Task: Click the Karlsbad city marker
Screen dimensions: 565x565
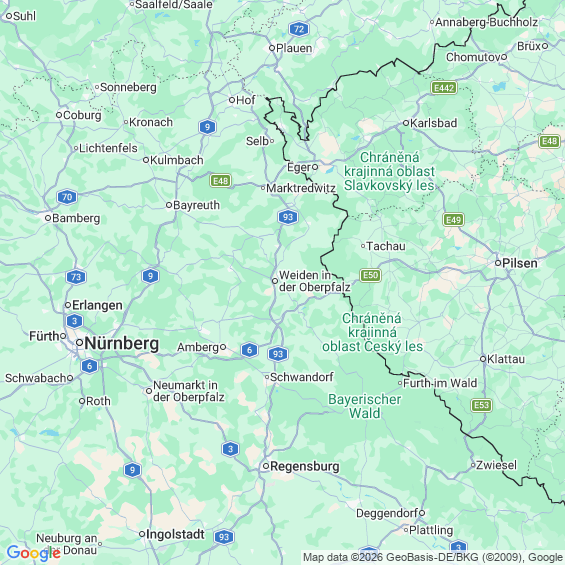Action: pos(406,123)
